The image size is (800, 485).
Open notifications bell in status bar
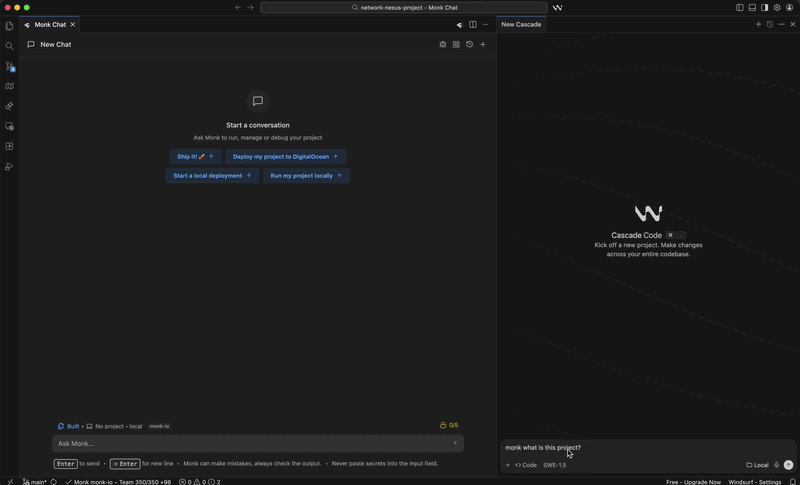[793, 482]
